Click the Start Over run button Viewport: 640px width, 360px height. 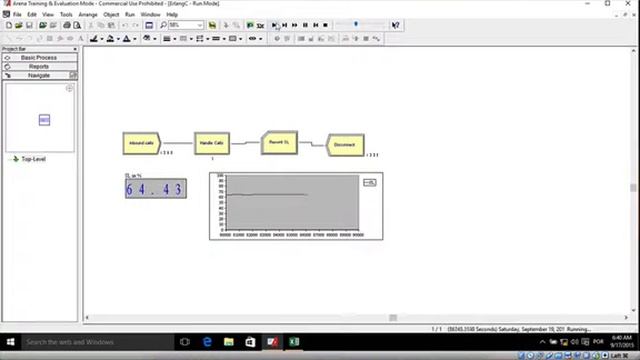[316, 25]
